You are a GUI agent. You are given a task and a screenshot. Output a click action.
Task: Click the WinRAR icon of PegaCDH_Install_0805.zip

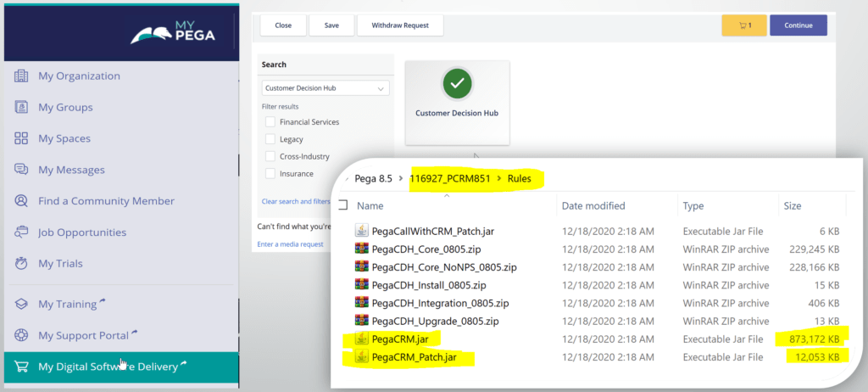click(361, 285)
